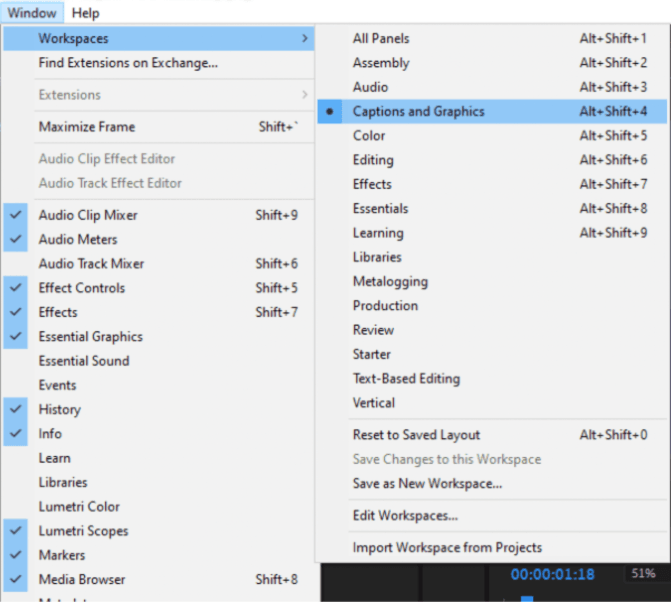
Task: Click Find Extensions on Exchange
Action: click(128, 63)
